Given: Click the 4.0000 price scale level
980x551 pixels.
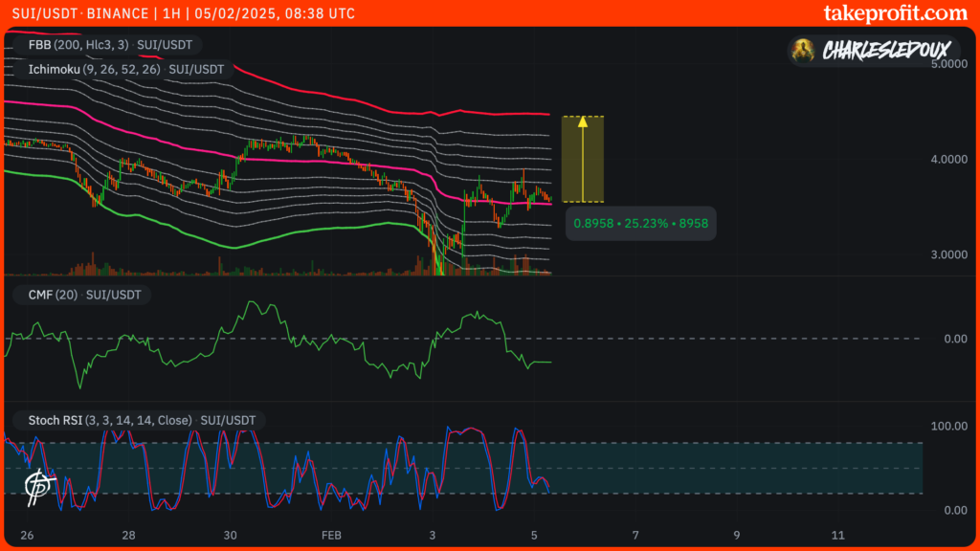Looking at the screenshot, I should [x=950, y=158].
